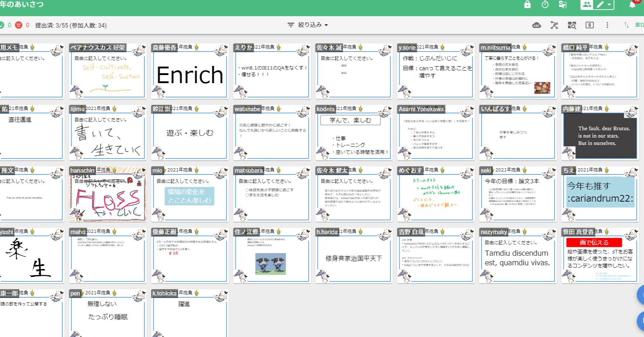Open the three-dot overflow menu

tap(607, 25)
